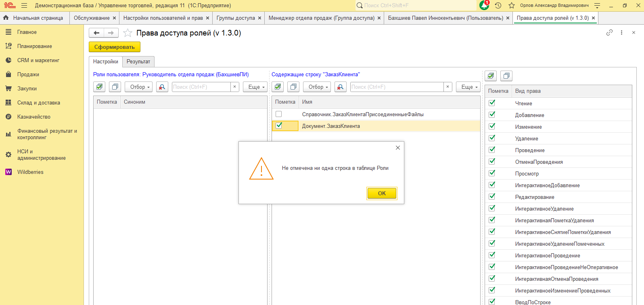Copy link to this form icon
Image resolution: width=644 pixels, height=305 pixels.
tap(609, 33)
